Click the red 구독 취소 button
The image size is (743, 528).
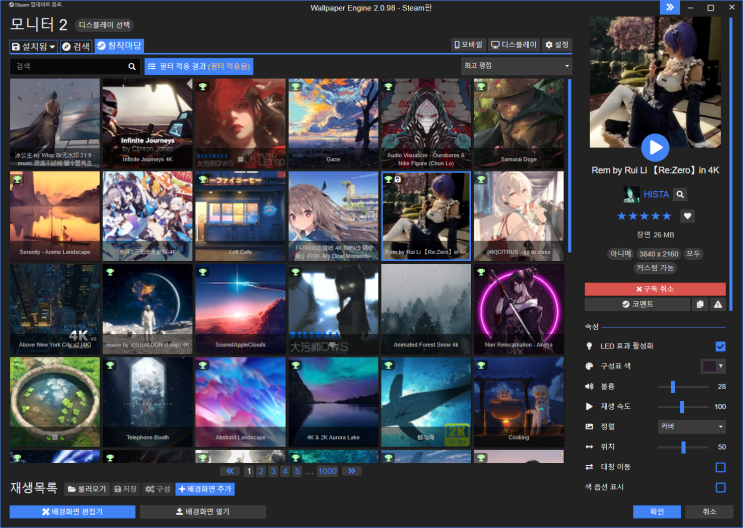(655, 289)
